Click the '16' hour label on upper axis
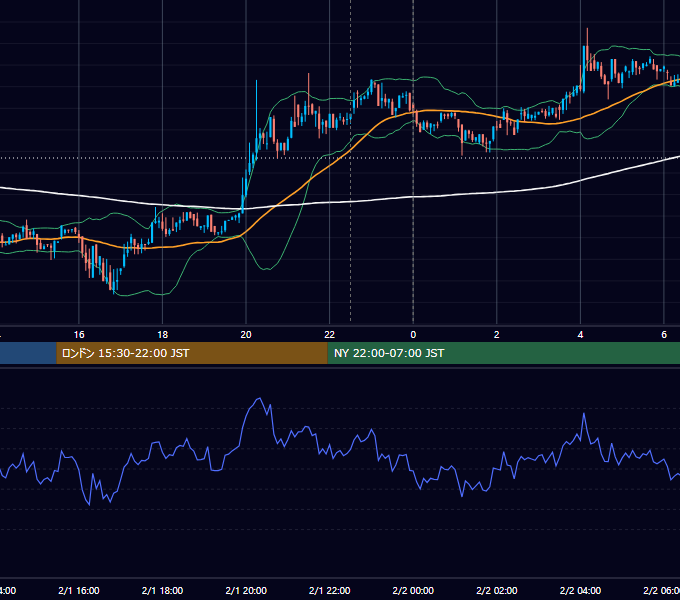680x600 pixels. click(79, 335)
